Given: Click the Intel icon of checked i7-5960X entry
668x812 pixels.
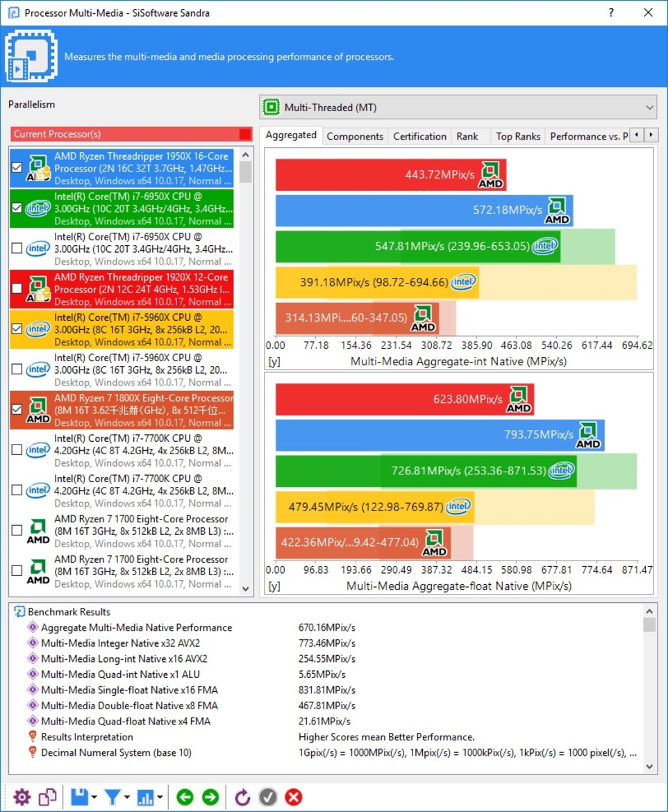Looking at the screenshot, I should [38, 329].
